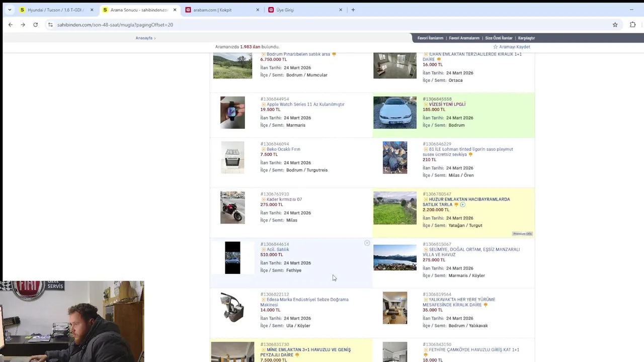Reload the sahibinden page

35,25
